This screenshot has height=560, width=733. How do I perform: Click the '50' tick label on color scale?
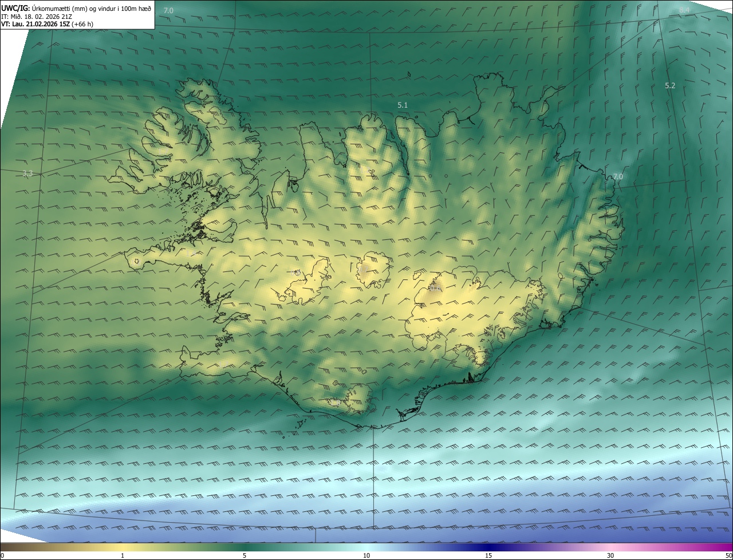click(x=728, y=555)
